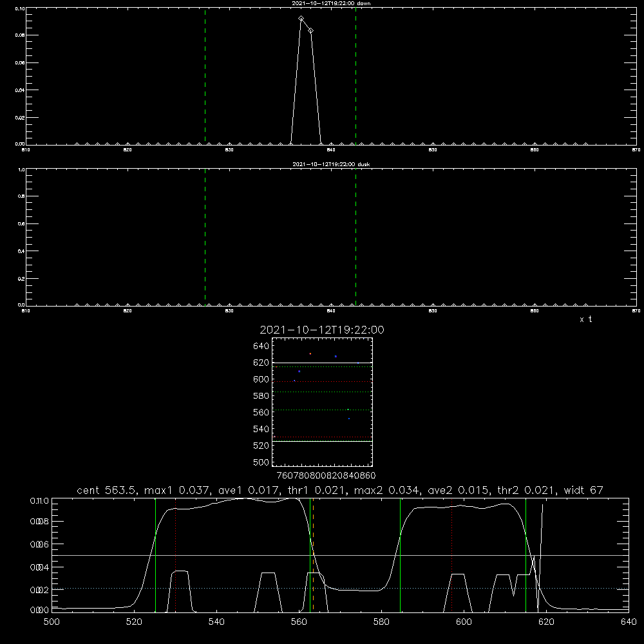Click the red dotted vertical line at 530
Viewport: 644px width, 644px height.
(175, 554)
